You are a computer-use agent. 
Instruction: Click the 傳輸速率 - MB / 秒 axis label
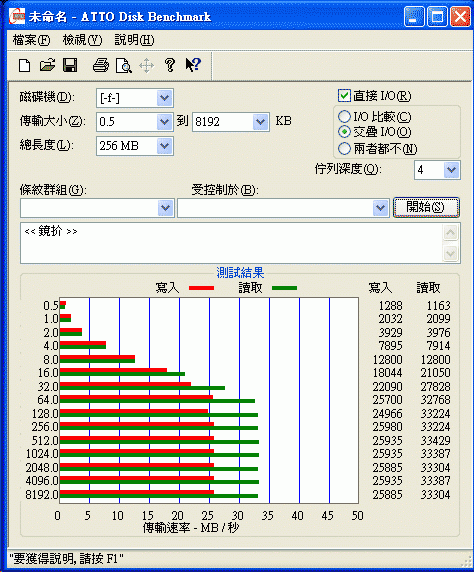click(191, 527)
